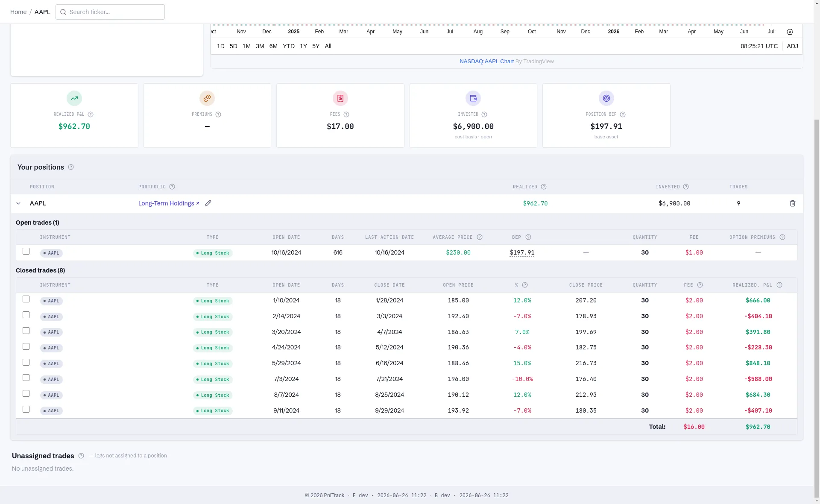Open help tooltip for Premiums card
Screen dimensions: 820x504
[x=218, y=114]
